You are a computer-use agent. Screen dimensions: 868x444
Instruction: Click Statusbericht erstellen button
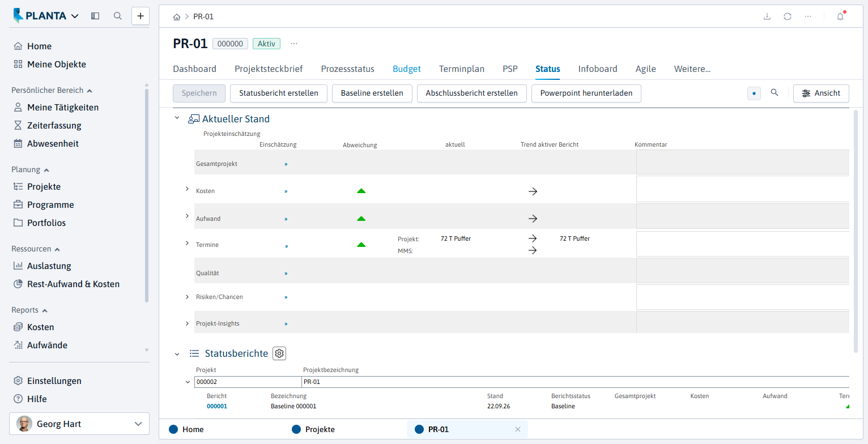point(279,93)
